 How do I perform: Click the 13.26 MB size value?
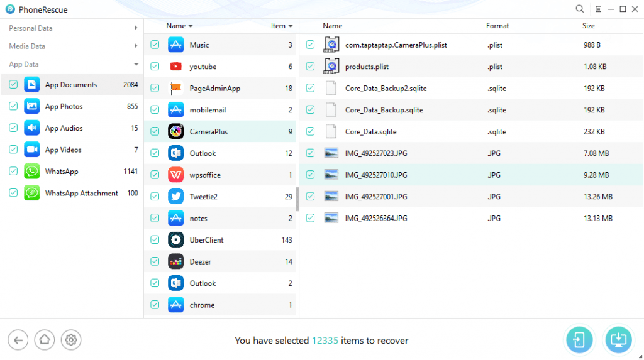tap(598, 197)
